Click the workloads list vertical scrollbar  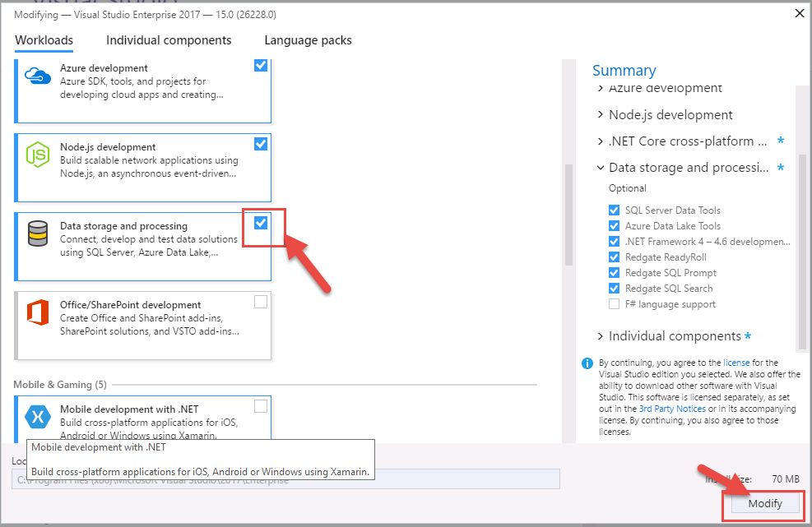[x=568, y=215]
